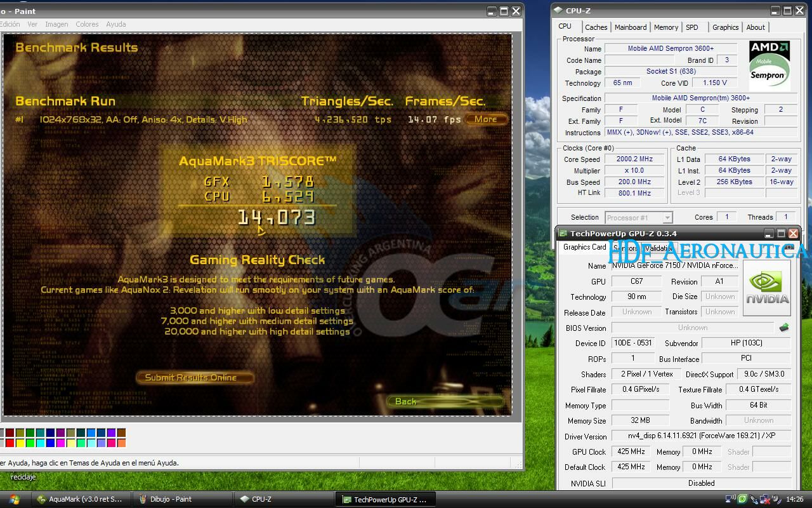This screenshot has height=508, width=812.
Task: Click the Subvendor value HP (103C)
Action: point(745,343)
